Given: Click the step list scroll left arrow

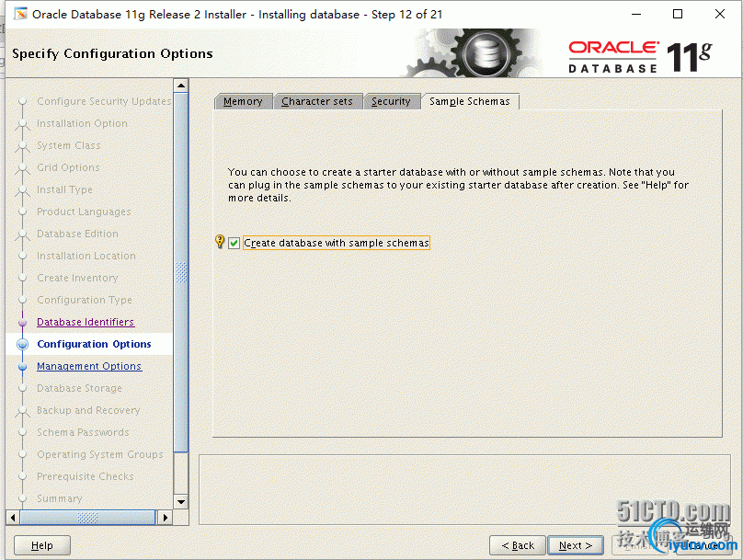Looking at the screenshot, I should [x=13, y=518].
